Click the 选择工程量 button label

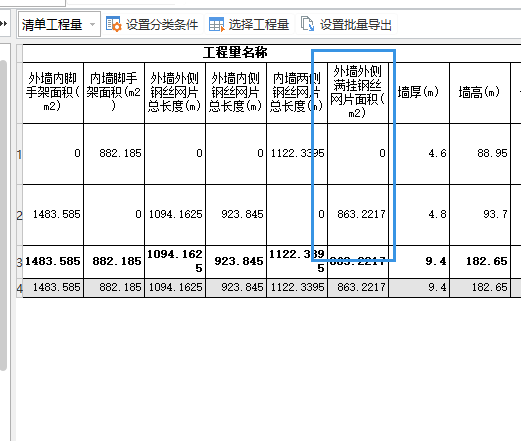point(259,25)
